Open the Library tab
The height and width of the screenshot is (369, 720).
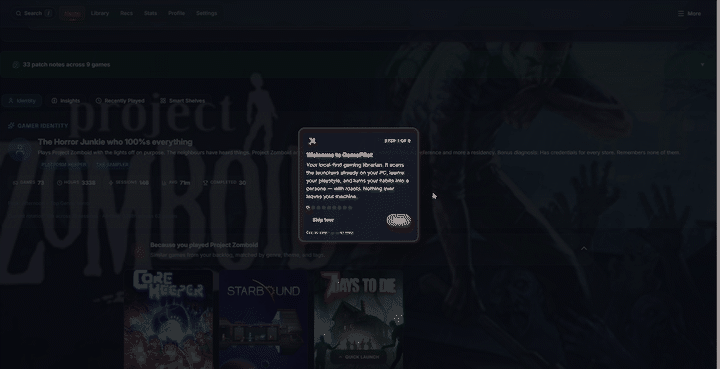point(100,13)
